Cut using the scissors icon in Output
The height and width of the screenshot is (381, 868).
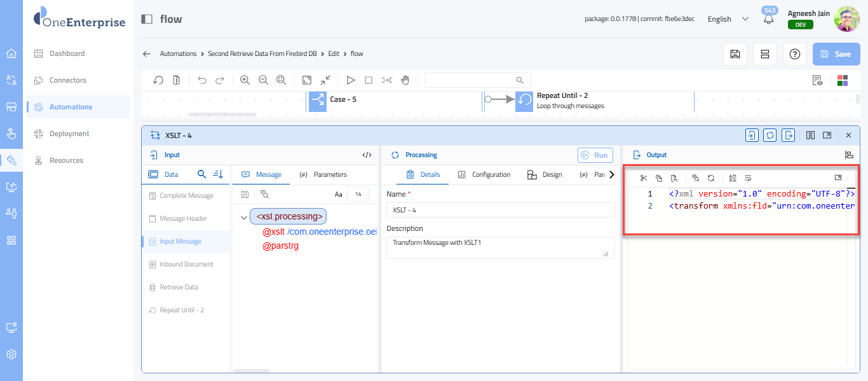click(x=643, y=178)
